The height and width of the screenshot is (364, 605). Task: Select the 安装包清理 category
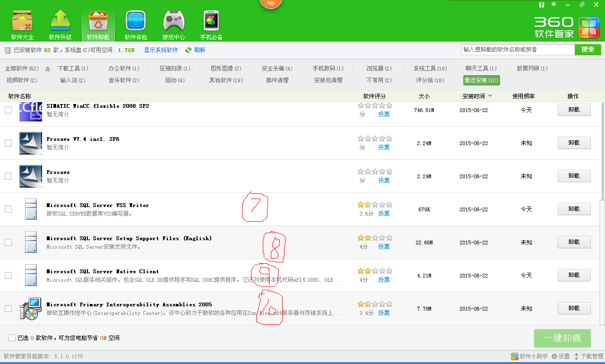click(328, 80)
